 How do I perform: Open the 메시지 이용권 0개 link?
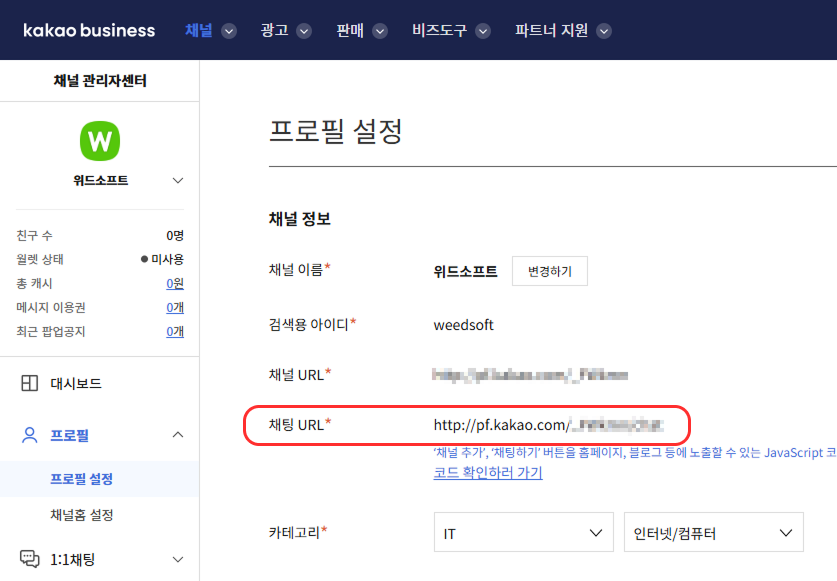click(175, 308)
